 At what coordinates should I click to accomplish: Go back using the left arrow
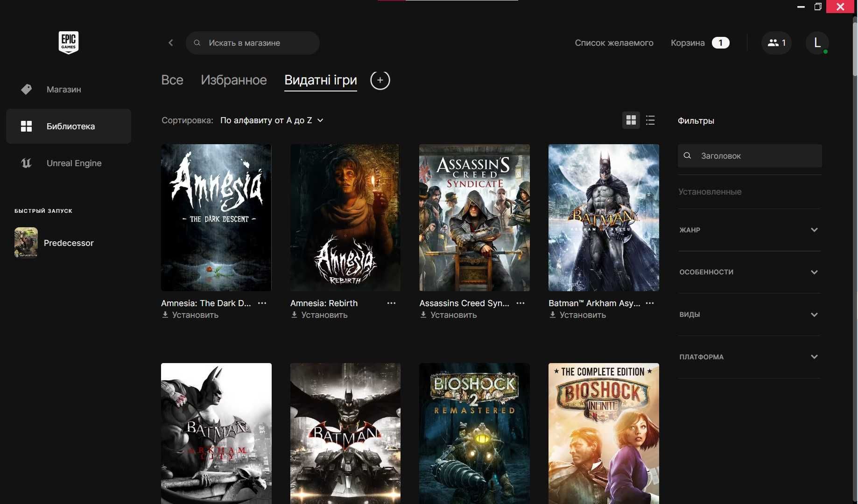point(171,43)
